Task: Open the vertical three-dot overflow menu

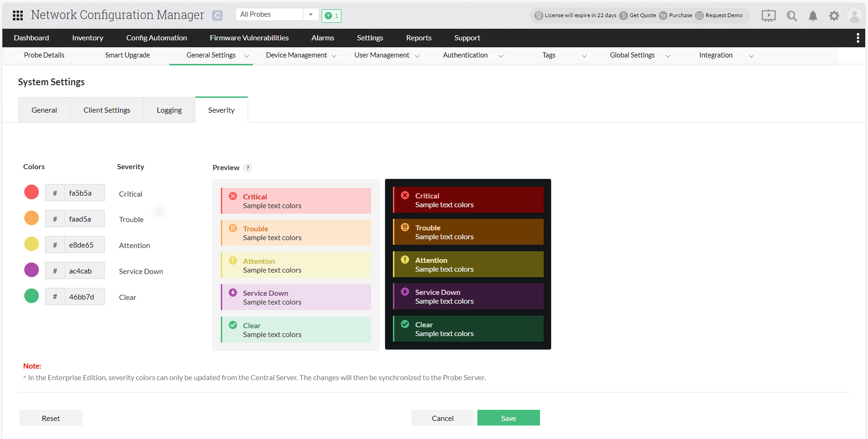Action: click(x=858, y=38)
